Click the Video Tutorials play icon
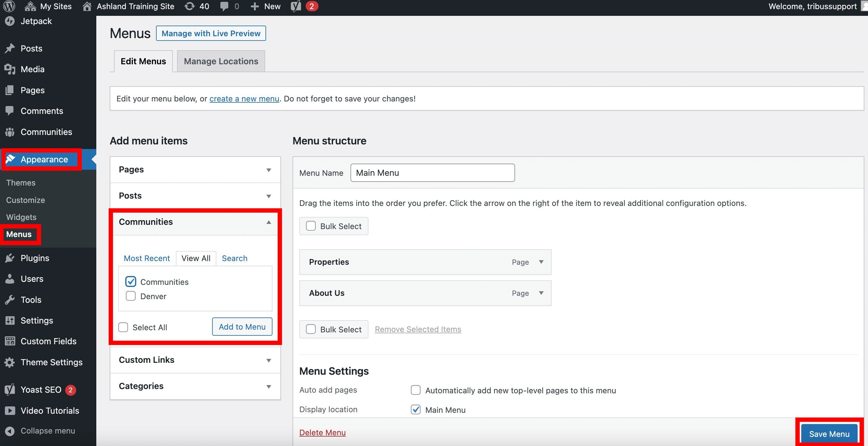Screen dimensions: 868x446 (x=10, y=410)
